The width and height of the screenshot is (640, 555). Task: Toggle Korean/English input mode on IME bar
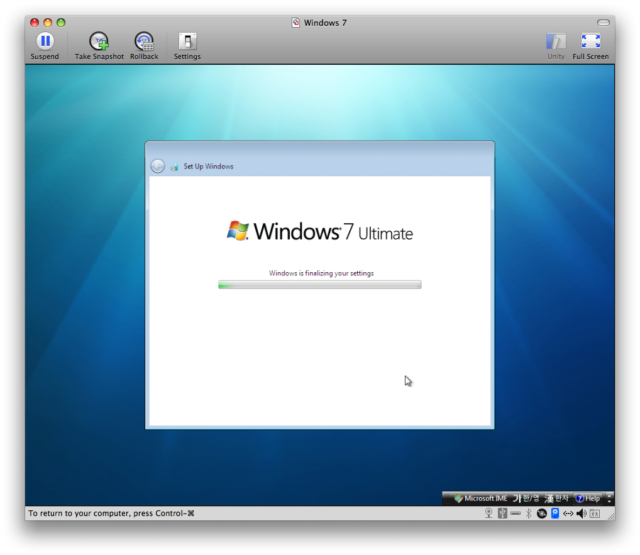(526, 498)
